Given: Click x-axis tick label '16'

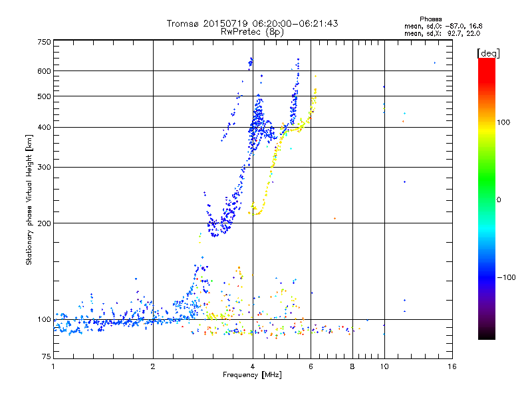Looking at the screenshot, I should (x=452, y=366).
